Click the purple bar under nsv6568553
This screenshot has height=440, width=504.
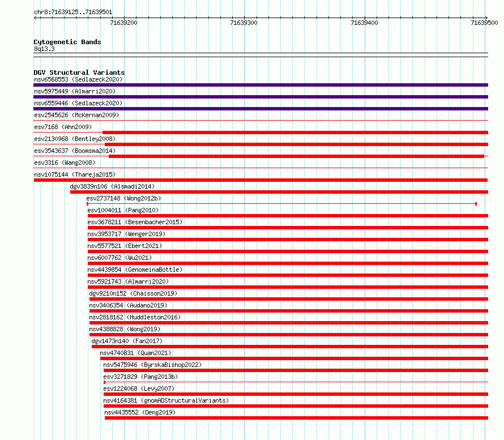(260, 85)
